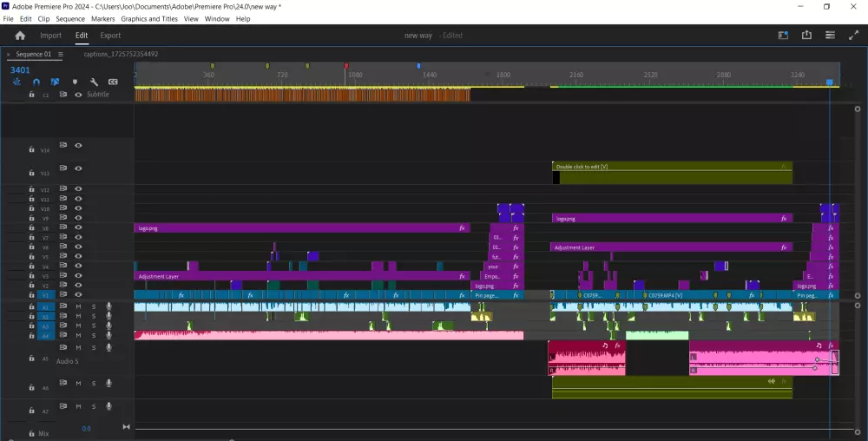
Task: Target video track V1 label
Action: pos(46,295)
